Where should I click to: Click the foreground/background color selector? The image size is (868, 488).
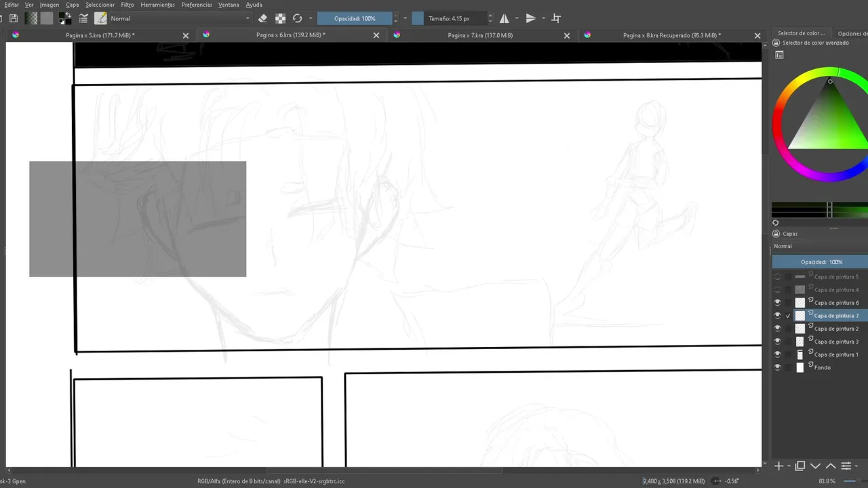click(65, 18)
